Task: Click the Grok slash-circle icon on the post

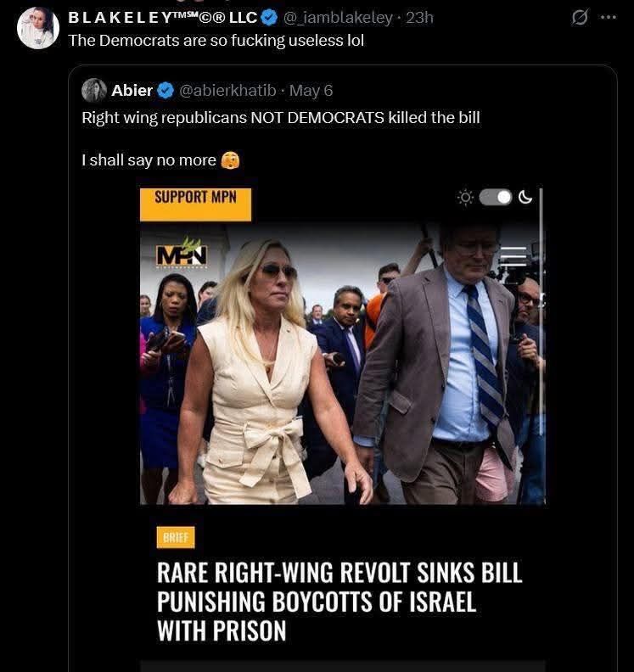Action: click(x=580, y=18)
